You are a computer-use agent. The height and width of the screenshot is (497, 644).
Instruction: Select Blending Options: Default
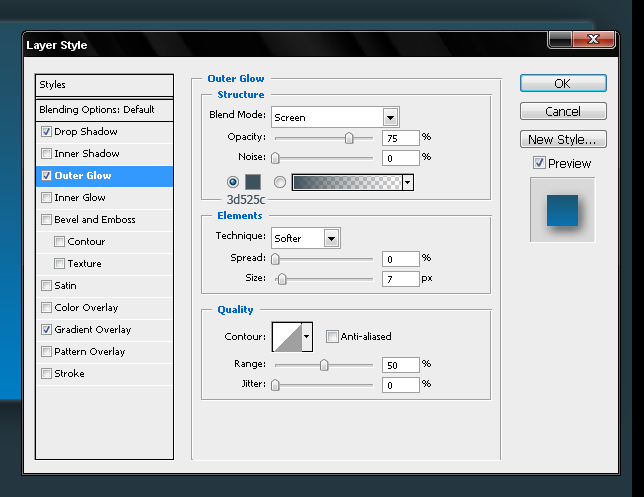pyautogui.click(x=97, y=110)
